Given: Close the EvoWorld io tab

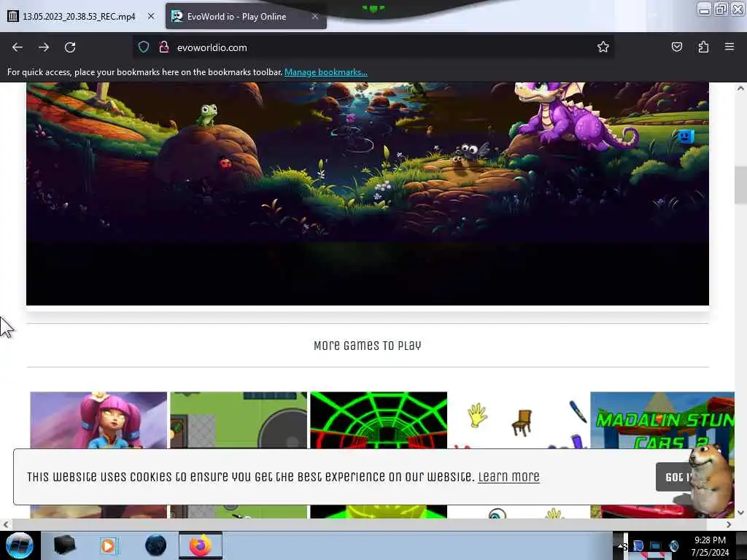Looking at the screenshot, I should [x=315, y=16].
